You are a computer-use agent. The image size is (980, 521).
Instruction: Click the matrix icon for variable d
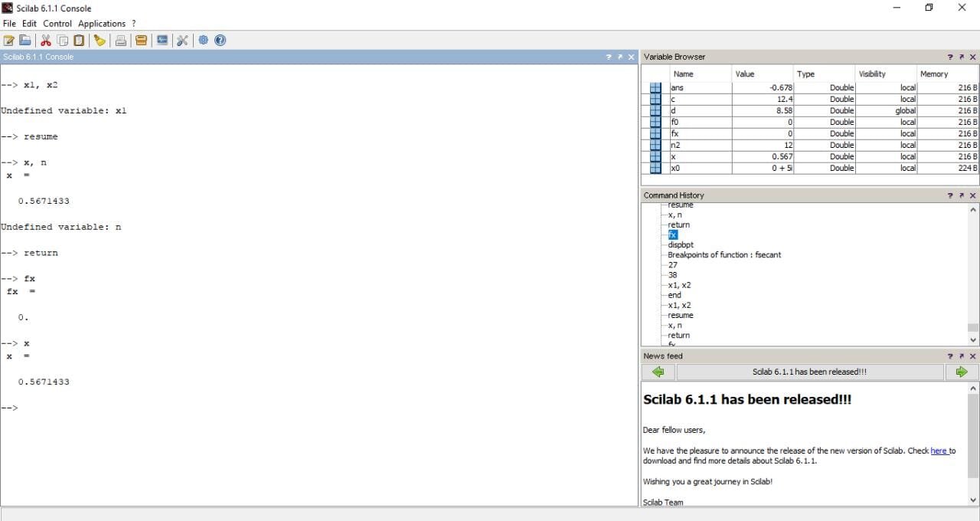[x=655, y=110]
